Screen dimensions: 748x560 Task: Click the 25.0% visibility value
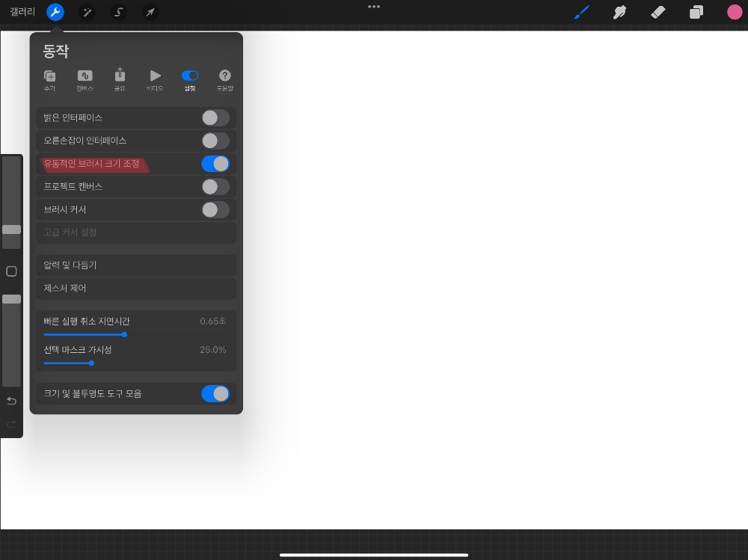click(212, 350)
